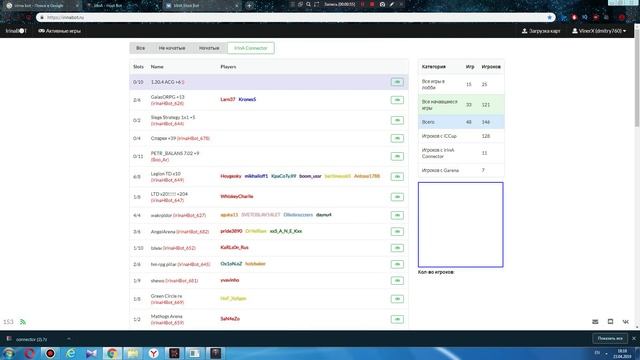Select the 'Все' filter tab
The image size is (640, 360).
140,48
